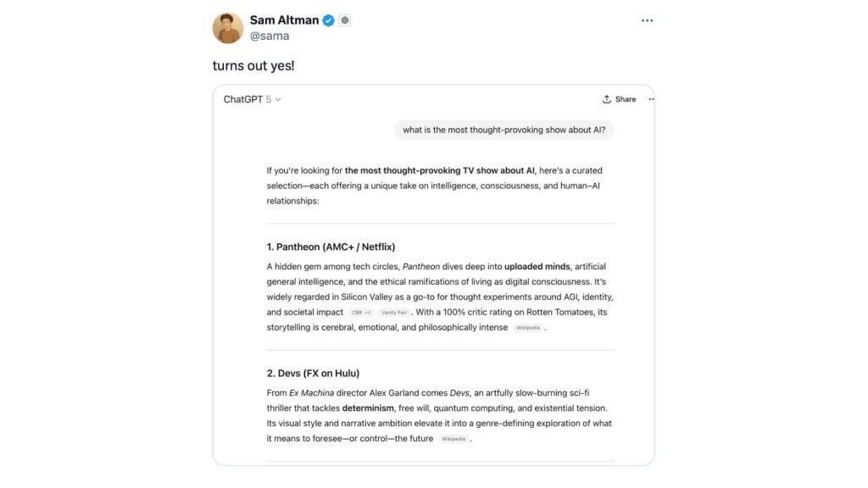Open the tweet options menu at top right
The width and height of the screenshot is (868, 488).
(x=647, y=19)
